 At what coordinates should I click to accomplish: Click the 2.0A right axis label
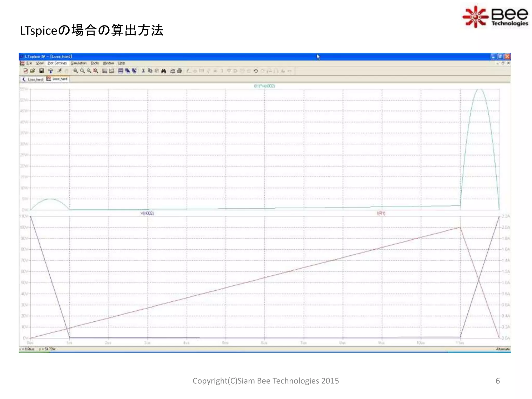pos(506,227)
